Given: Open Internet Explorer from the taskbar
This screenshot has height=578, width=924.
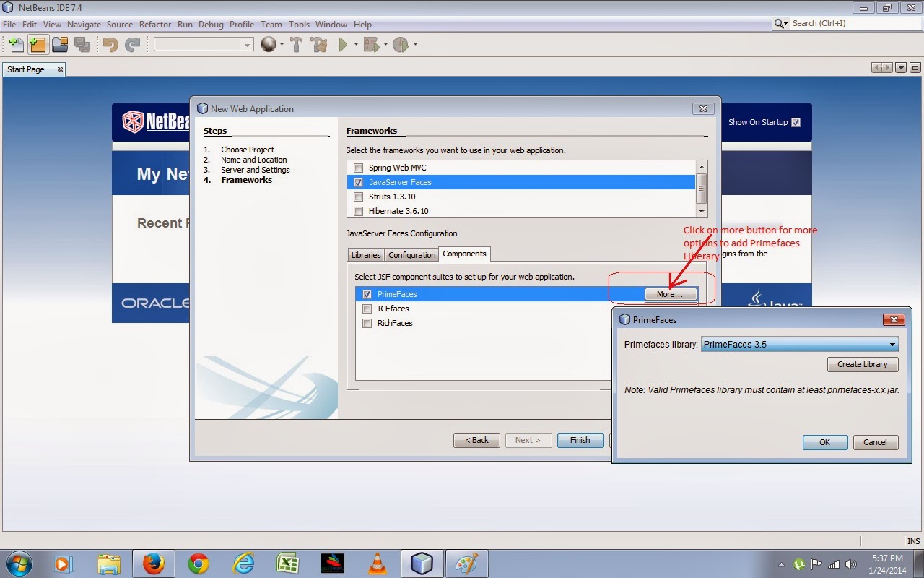Looking at the screenshot, I should pos(243,564).
